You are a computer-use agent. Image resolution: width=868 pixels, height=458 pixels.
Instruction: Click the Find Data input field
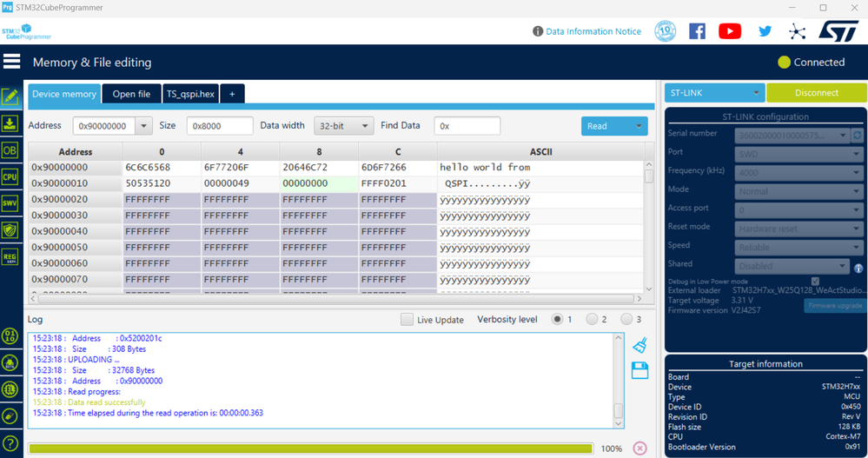[x=467, y=126]
